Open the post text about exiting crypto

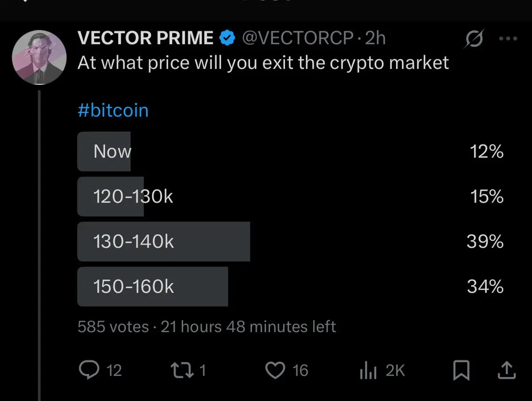(263, 63)
